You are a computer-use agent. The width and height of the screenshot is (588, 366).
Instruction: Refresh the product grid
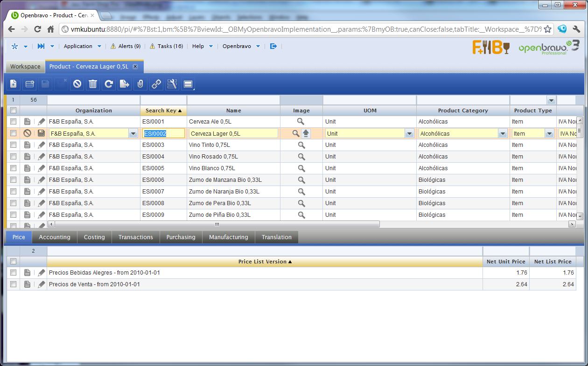109,84
